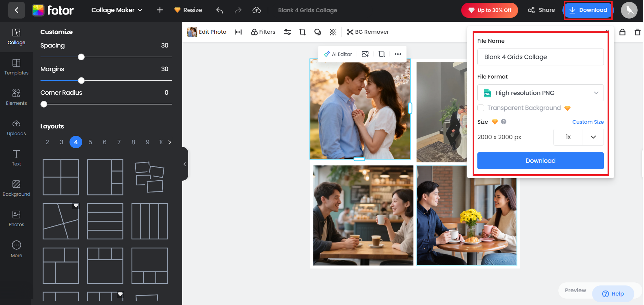Click the more options ellipsis by AI Editor
Screen dimensions: 644x305
(x=398, y=54)
